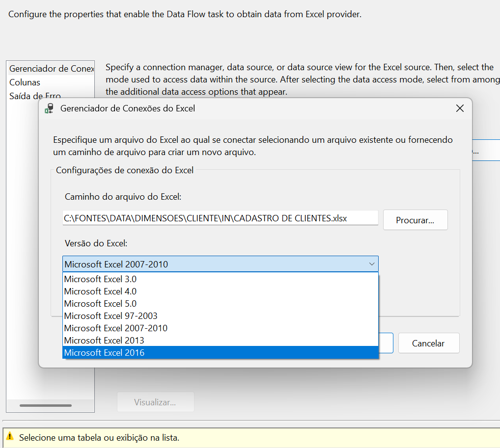Viewport: 500px width, 448px height.
Task: Click the 'Selecione uma tabela' warning message
Action: click(x=99, y=438)
